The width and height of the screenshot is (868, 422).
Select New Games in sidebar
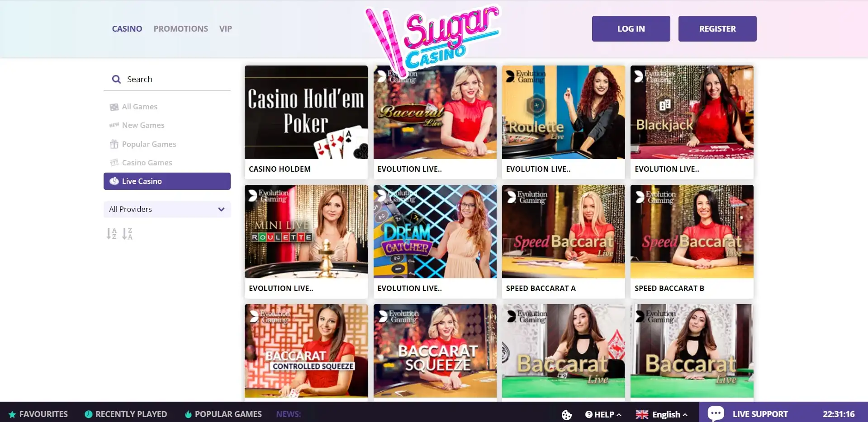pos(143,125)
